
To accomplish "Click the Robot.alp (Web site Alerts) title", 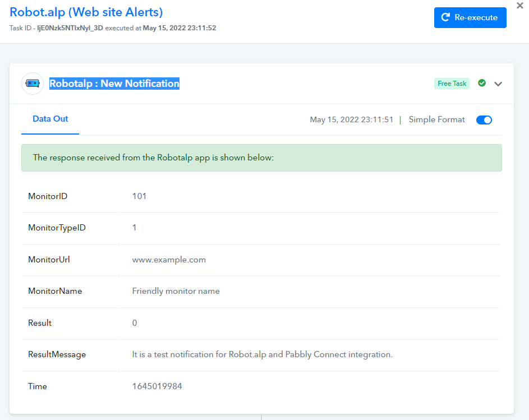I will tap(86, 12).
